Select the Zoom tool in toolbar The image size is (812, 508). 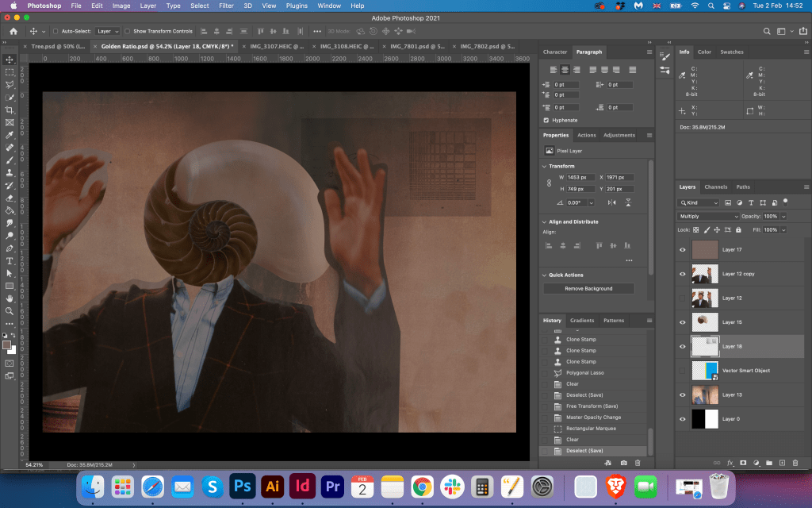click(x=10, y=311)
